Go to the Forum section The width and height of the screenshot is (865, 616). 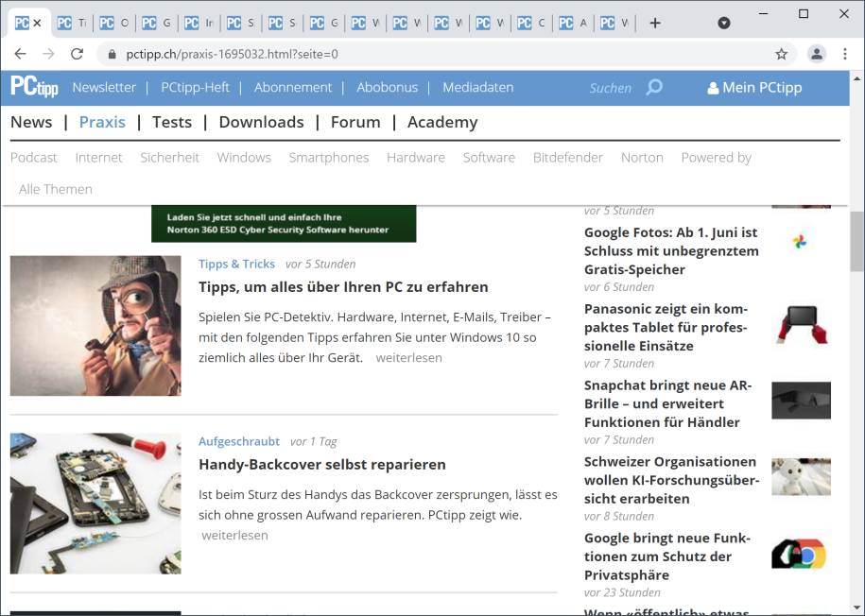355,122
